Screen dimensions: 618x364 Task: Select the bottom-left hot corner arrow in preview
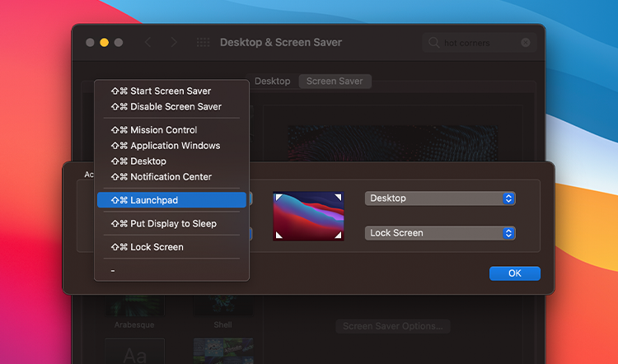tap(279, 235)
